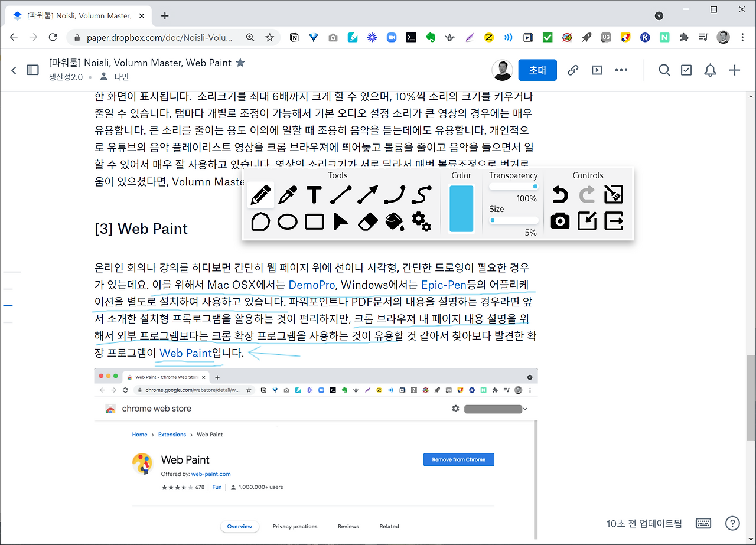Choose the Text tool in Web Paint
Screen dimensions: 756x545
(x=314, y=194)
